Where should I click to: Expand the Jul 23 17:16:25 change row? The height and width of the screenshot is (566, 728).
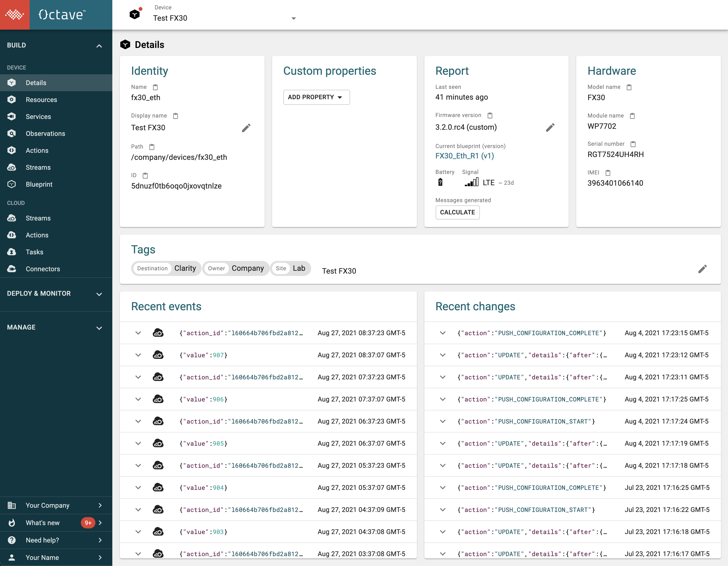pos(443,488)
